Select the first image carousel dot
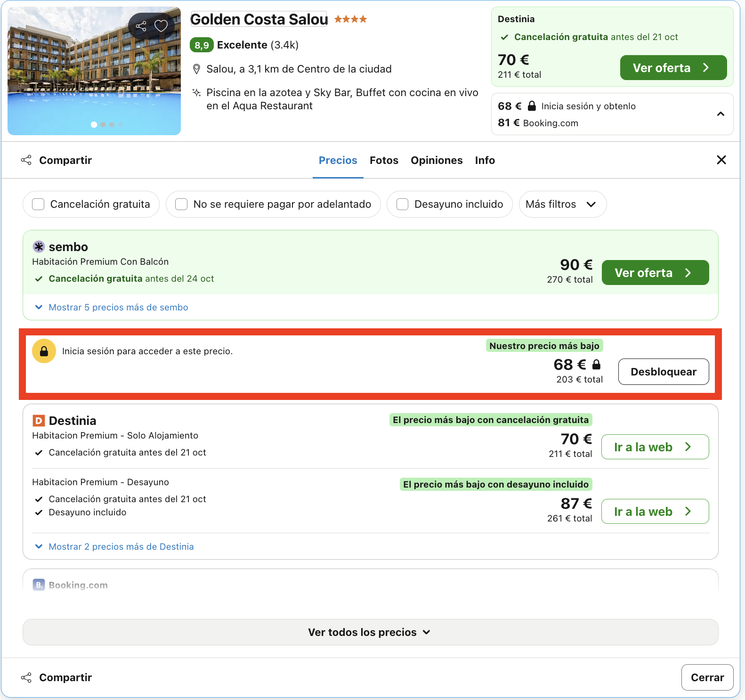Image resolution: width=745 pixels, height=700 pixels. (94, 124)
